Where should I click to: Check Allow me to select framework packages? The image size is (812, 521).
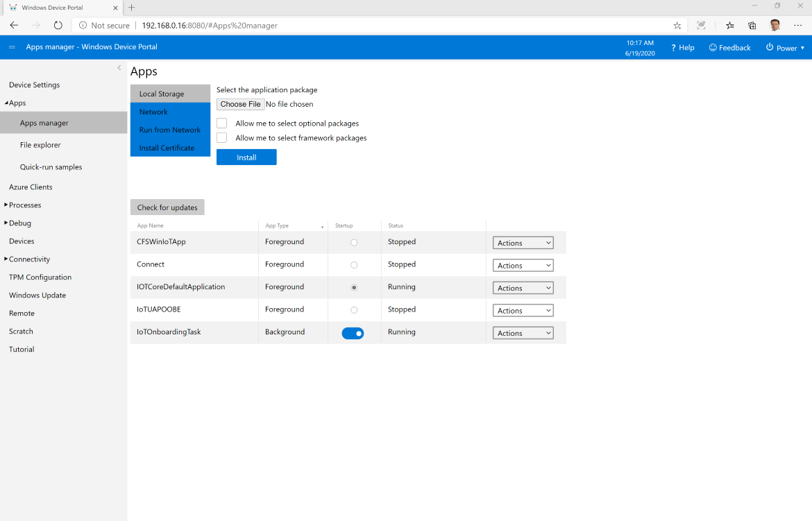(221, 138)
